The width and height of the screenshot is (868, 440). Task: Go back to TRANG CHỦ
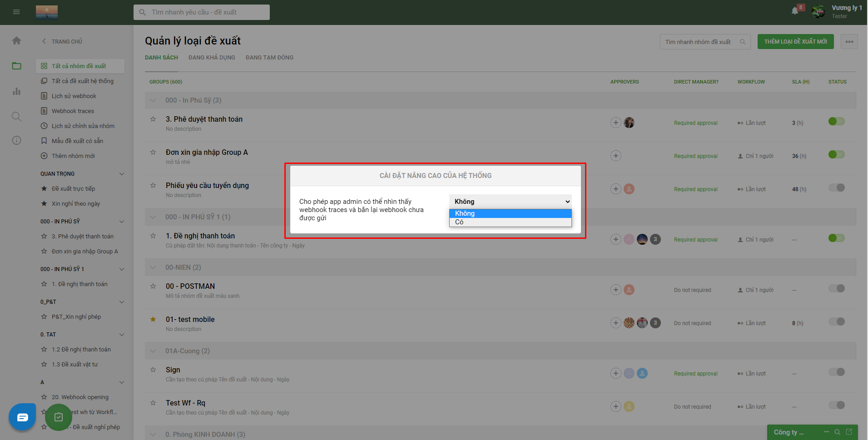(62, 41)
